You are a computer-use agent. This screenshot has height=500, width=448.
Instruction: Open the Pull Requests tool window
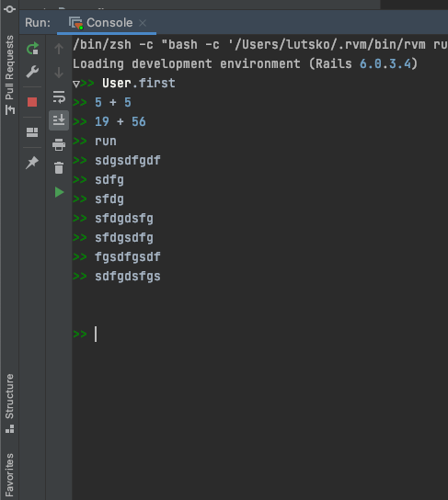pyautogui.click(x=9, y=74)
